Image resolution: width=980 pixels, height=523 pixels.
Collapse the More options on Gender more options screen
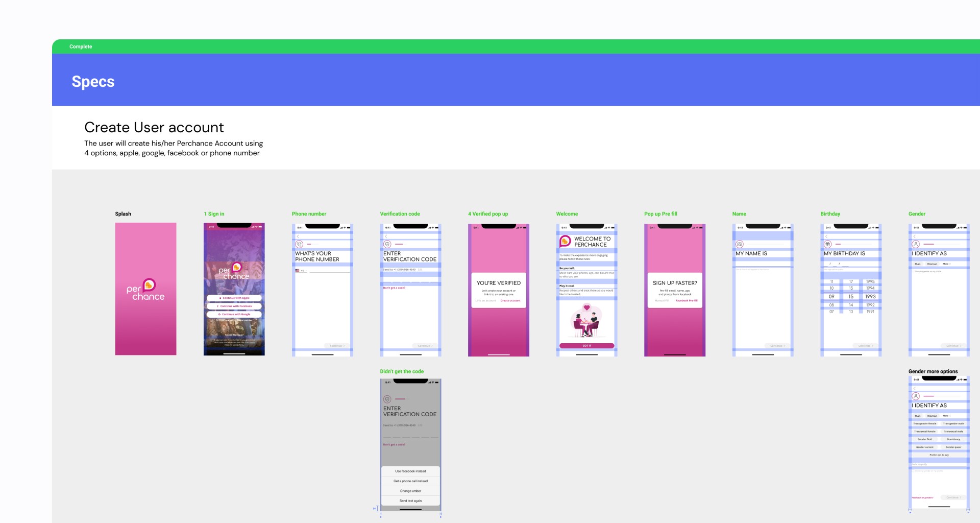(x=946, y=416)
